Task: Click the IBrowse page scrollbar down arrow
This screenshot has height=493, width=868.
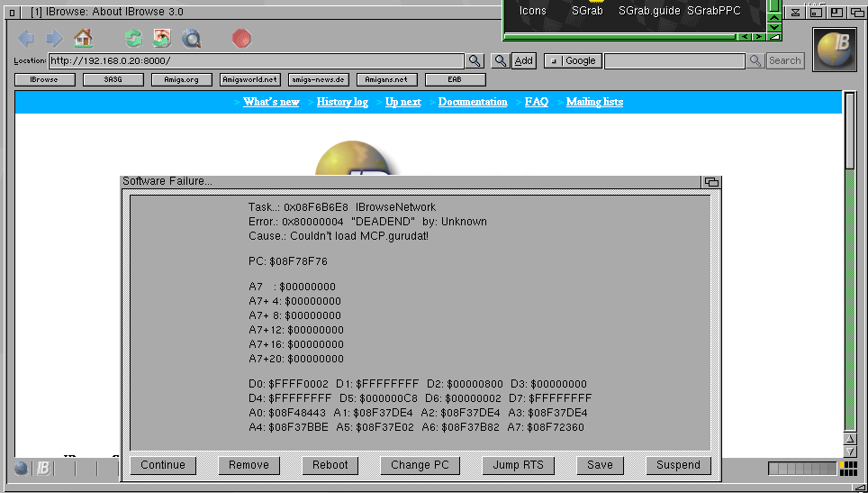Action: click(x=850, y=452)
